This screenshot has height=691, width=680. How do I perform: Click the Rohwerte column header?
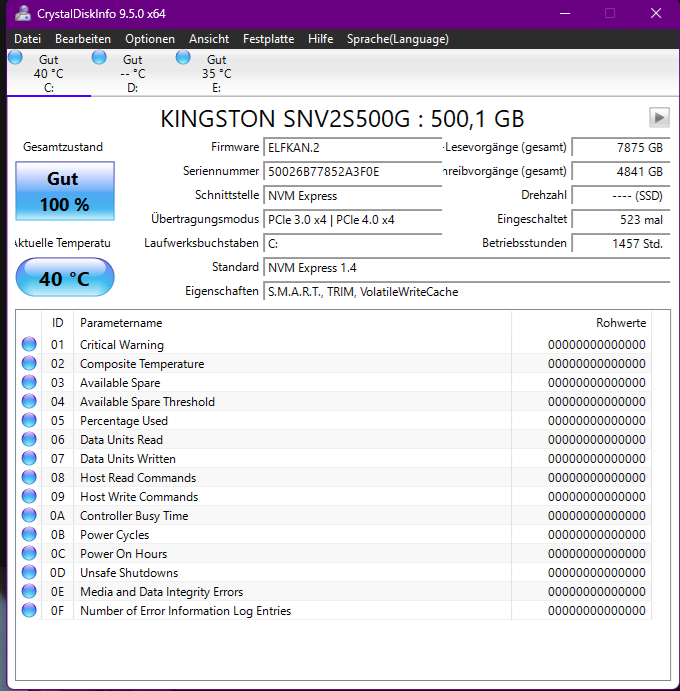click(x=581, y=323)
